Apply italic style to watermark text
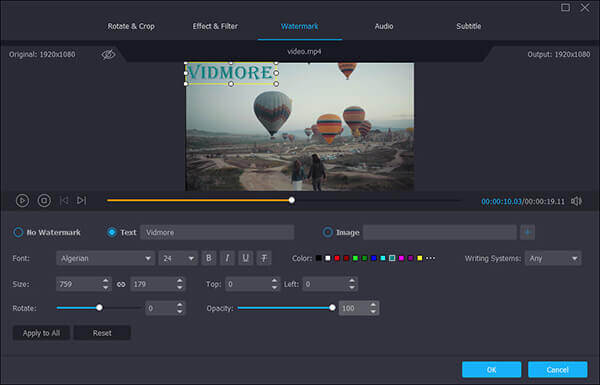Viewport: 600px width, 385px height. [227, 258]
